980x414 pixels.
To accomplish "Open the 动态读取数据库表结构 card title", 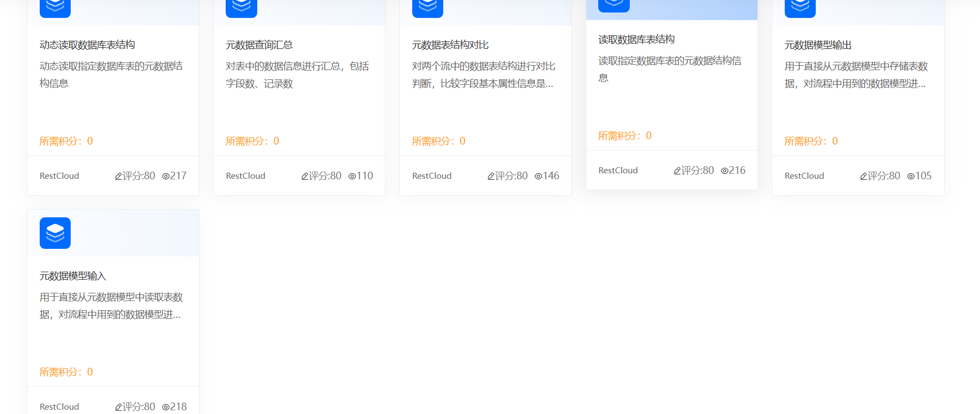I will pyautogui.click(x=88, y=45).
